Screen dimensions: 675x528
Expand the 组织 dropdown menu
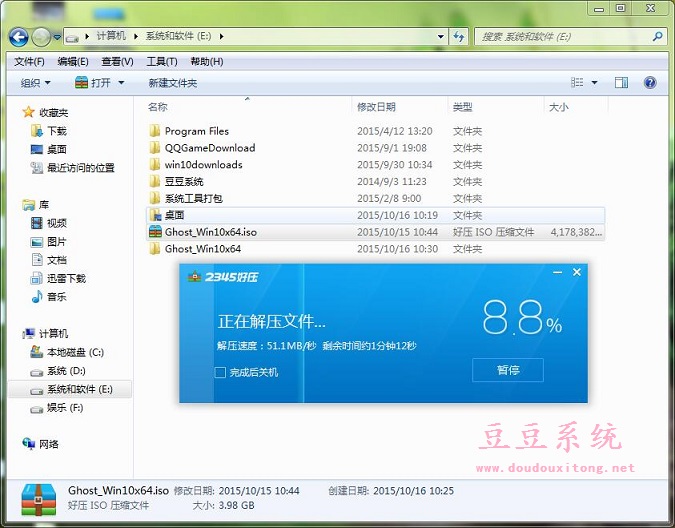coord(36,83)
